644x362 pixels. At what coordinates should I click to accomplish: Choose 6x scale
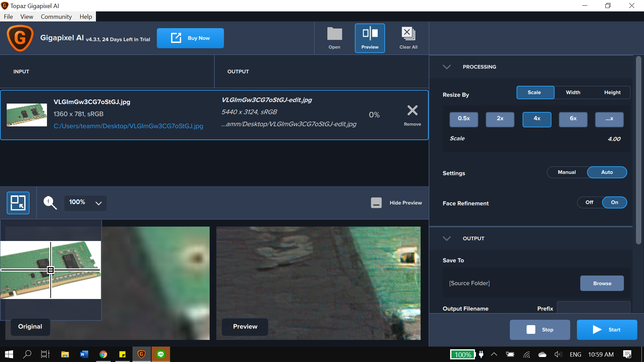(x=573, y=119)
